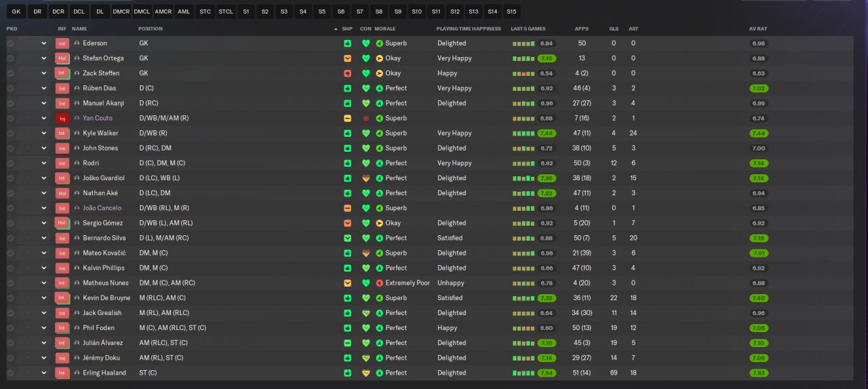Sort by the AV RAT column header

coord(758,28)
